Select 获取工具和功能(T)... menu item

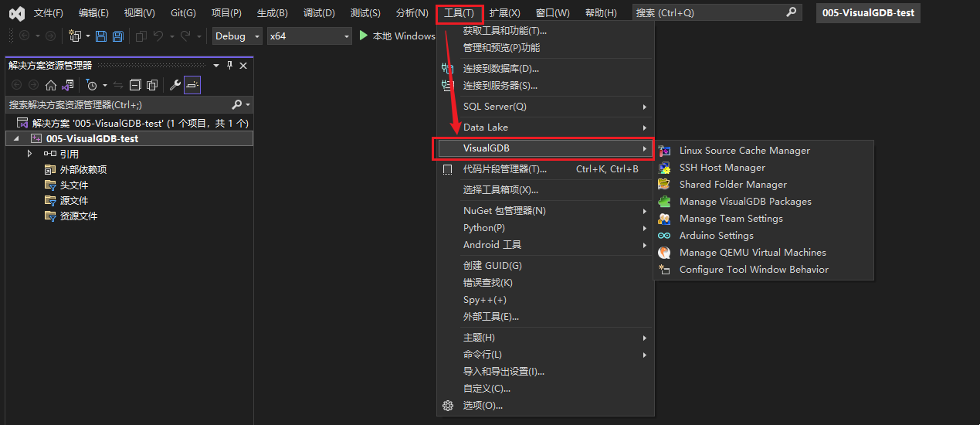(x=545, y=31)
